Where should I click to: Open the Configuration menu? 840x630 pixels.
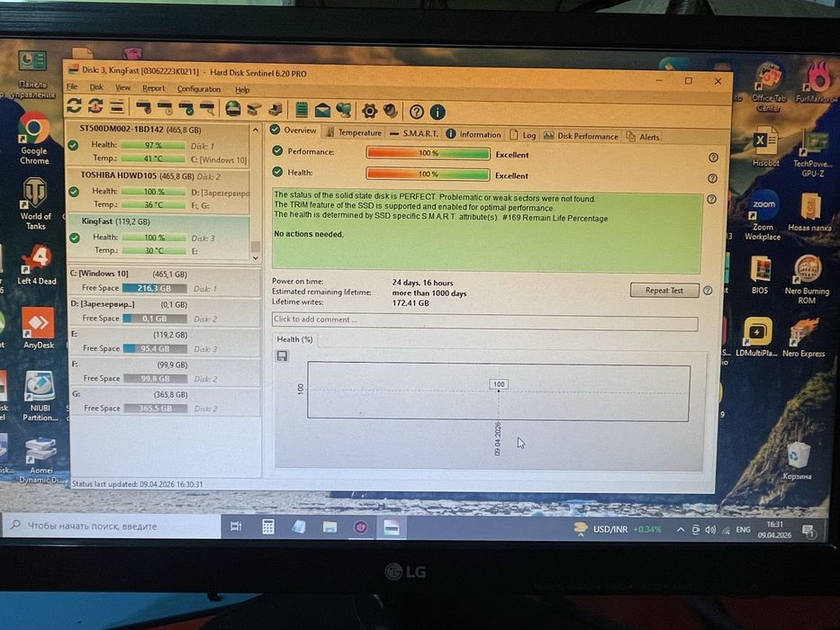point(199,89)
